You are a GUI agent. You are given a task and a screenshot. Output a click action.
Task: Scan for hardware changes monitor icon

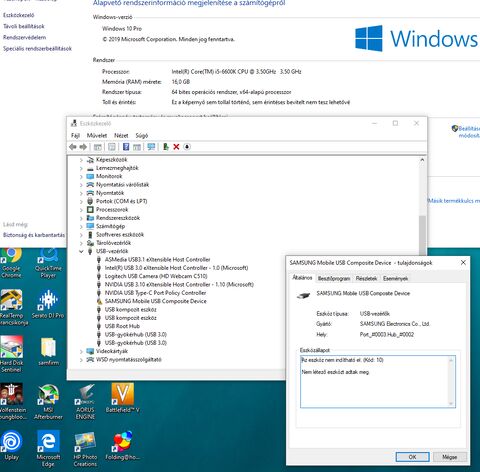(x=151, y=147)
